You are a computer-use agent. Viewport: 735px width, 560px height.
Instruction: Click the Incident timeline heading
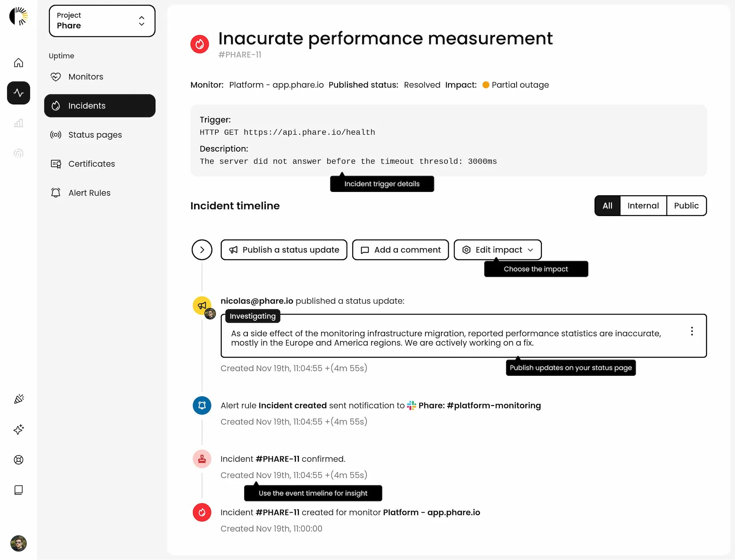point(235,205)
